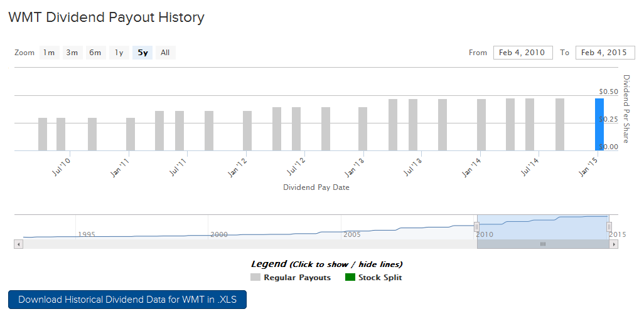Click the 'Jan '12' axis label
The height and width of the screenshot is (314, 644).
[237, 167]
